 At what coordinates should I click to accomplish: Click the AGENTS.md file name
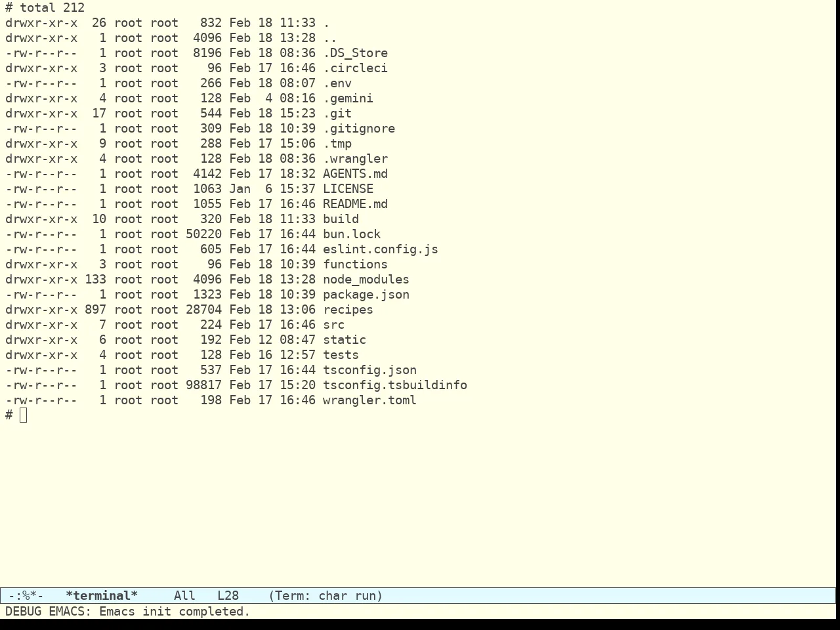pos(355,174)
